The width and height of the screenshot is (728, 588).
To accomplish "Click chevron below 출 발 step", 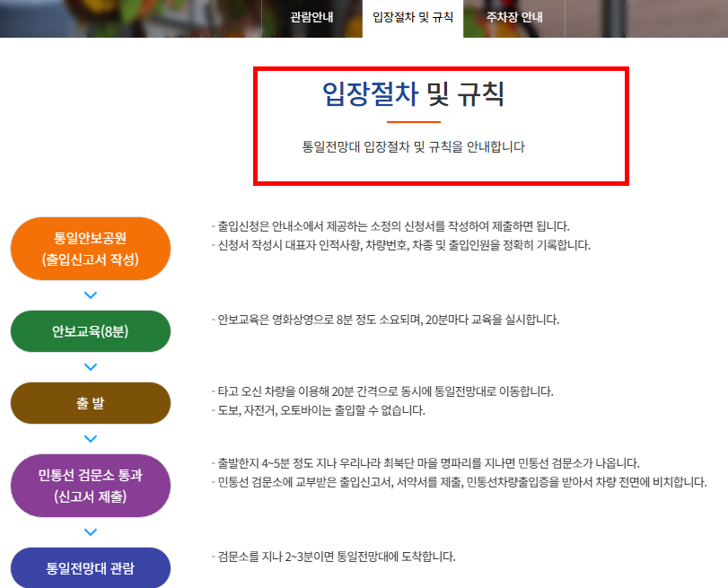I will (91, 438).
